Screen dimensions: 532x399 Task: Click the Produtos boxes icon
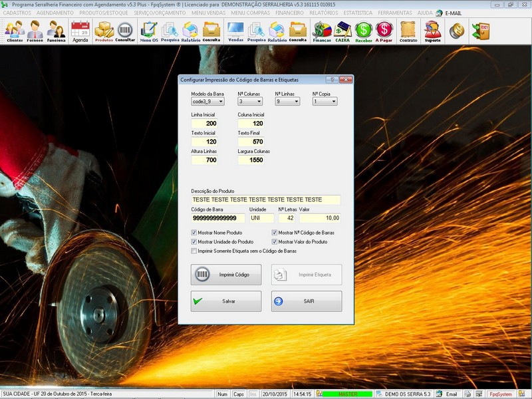tap(104, 31)
